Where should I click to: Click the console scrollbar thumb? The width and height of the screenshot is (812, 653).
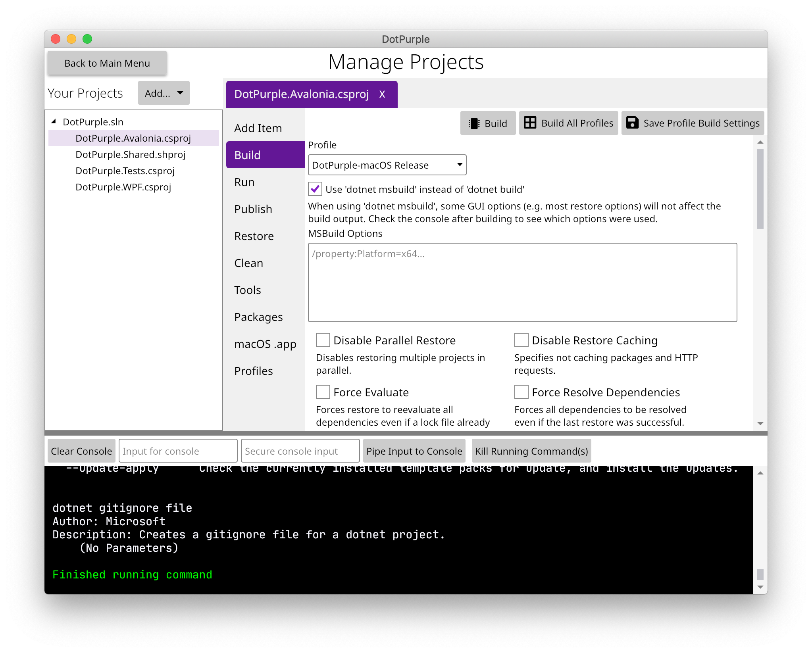(760, 574)
